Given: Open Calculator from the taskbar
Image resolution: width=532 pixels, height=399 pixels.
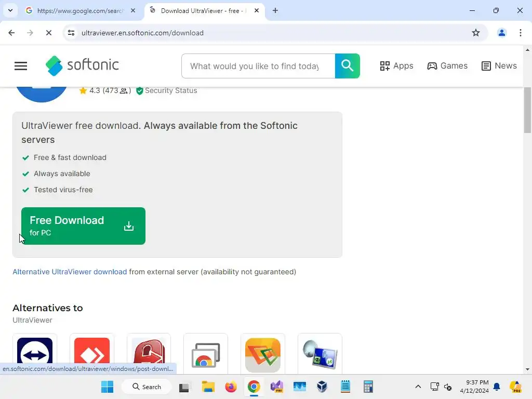Looking at the screenshot, I should [368, 387].
